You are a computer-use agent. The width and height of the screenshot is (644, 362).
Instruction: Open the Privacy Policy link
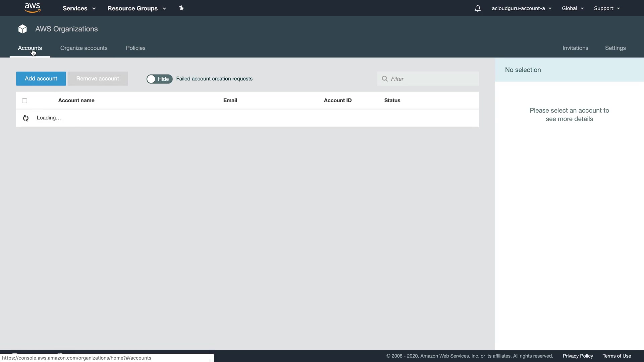578,356
